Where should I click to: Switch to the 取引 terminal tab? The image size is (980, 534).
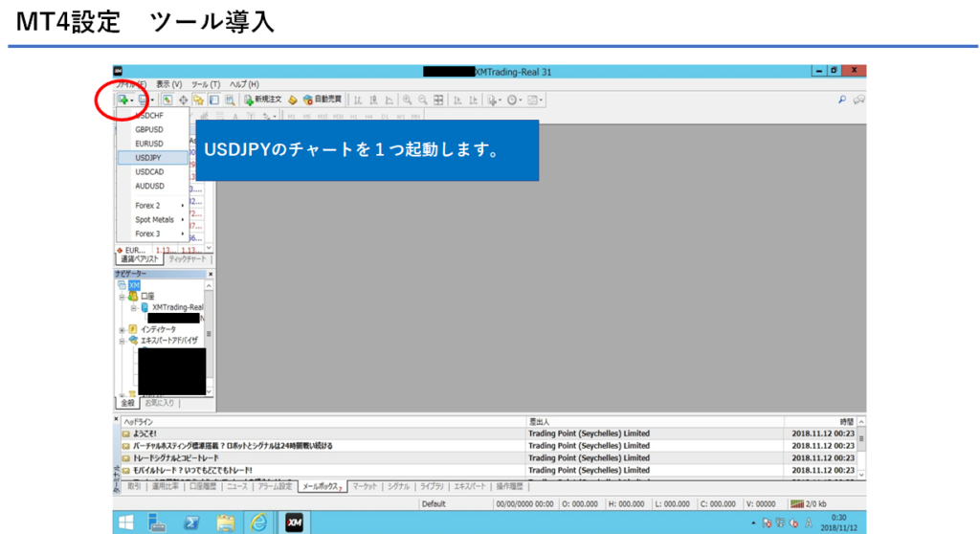pos(134,486)
